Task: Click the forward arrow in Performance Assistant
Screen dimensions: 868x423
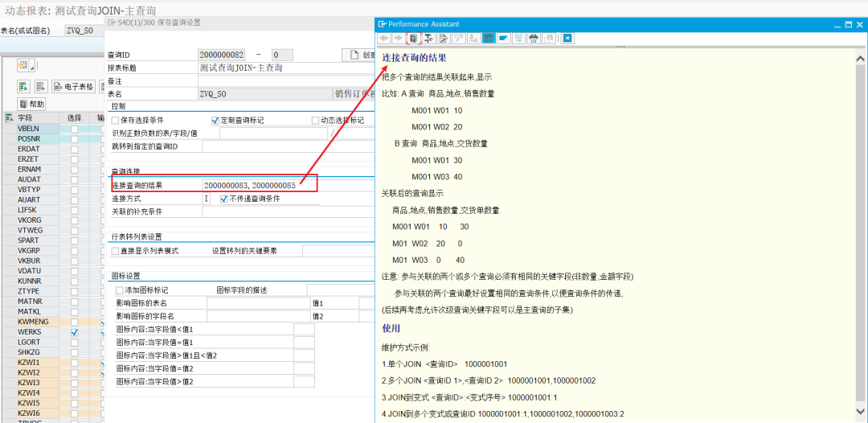Action: point(398,39)
